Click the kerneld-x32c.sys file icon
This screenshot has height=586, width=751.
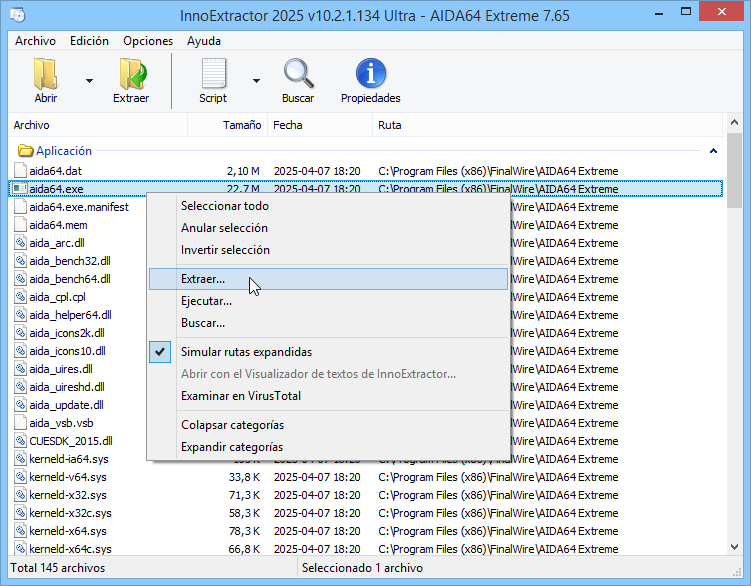[x=20, y=513]
